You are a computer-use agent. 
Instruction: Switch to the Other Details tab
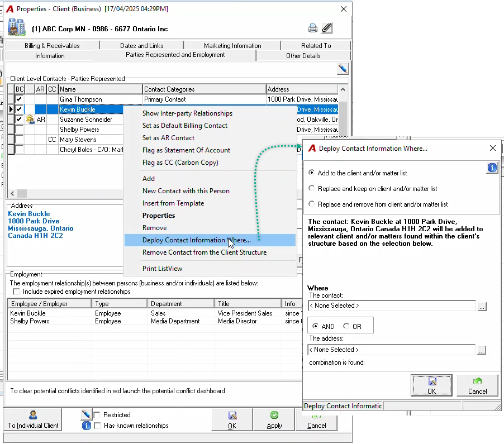point(303,56)
